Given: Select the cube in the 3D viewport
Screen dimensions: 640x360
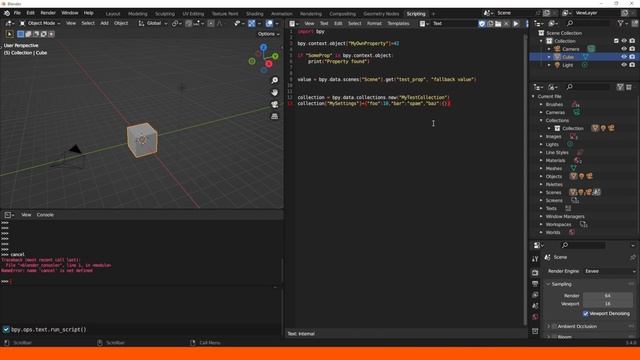Looking at the screenshot, I should [142, 140].
